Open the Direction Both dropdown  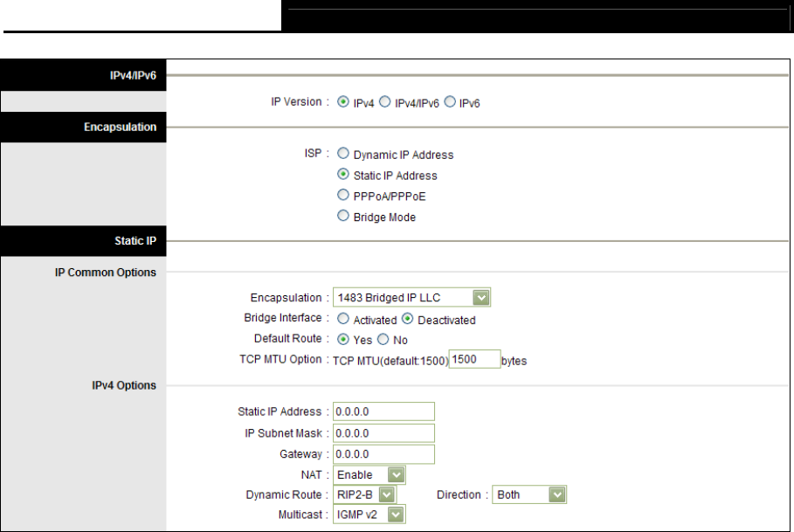click(529, 494)
